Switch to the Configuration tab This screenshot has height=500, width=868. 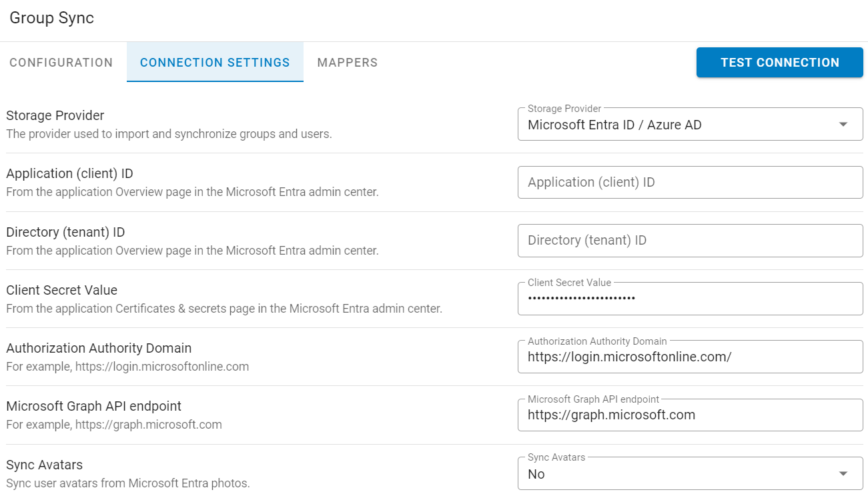coord(61,63)
